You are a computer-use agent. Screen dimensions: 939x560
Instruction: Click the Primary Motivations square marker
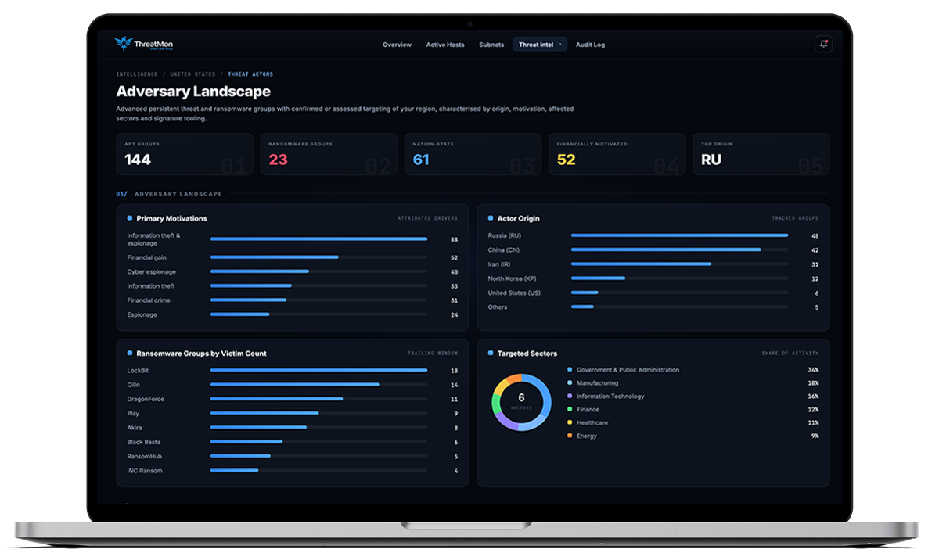130,218
